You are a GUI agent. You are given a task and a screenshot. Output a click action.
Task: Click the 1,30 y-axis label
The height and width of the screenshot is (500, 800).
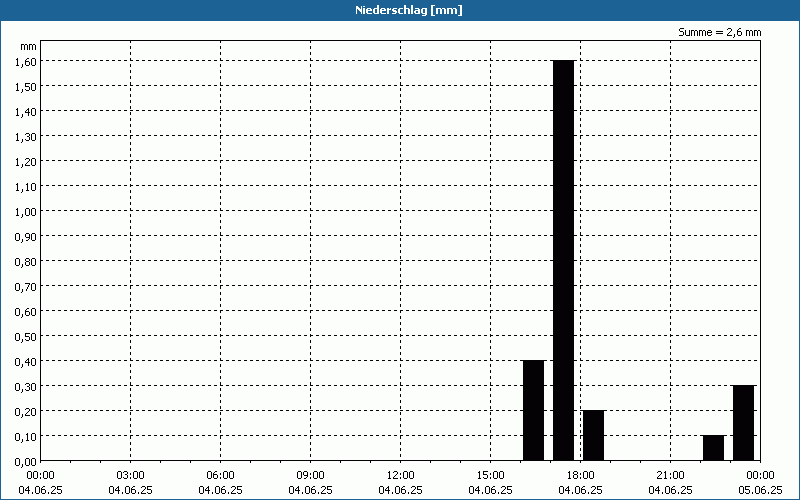(x=26, y=136)
